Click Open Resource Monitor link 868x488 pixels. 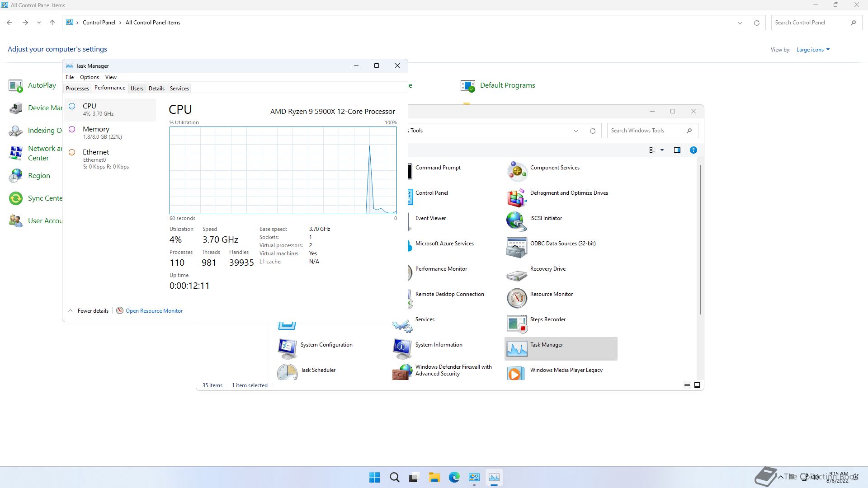click(154, 311)
